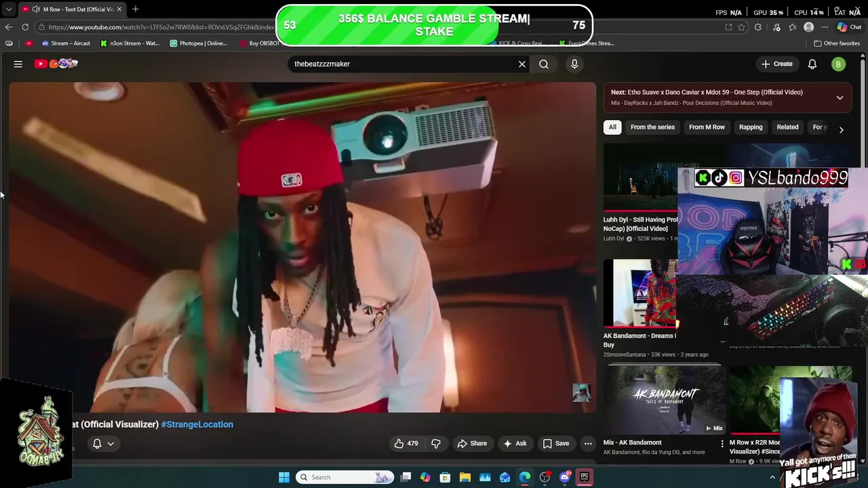Select the Rapping filter chip
The width and height of the screenshot is (868, 488).
pos(751,127)
